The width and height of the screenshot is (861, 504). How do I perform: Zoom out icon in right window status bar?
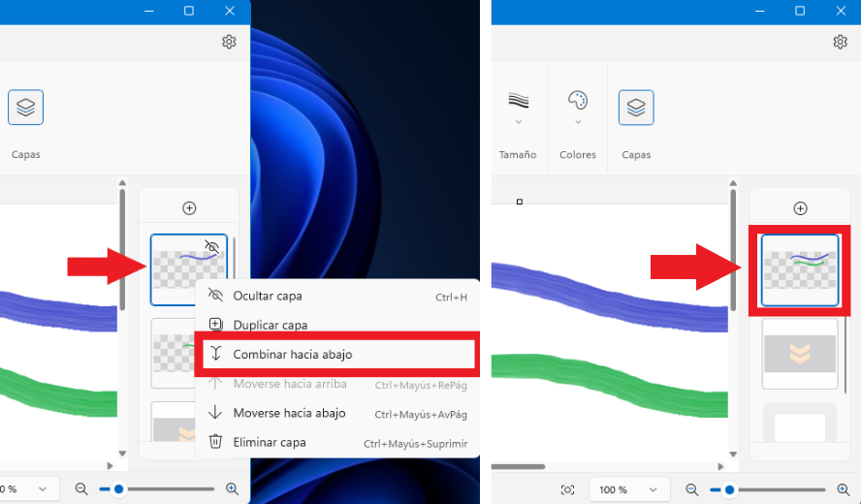coord(692,489)
